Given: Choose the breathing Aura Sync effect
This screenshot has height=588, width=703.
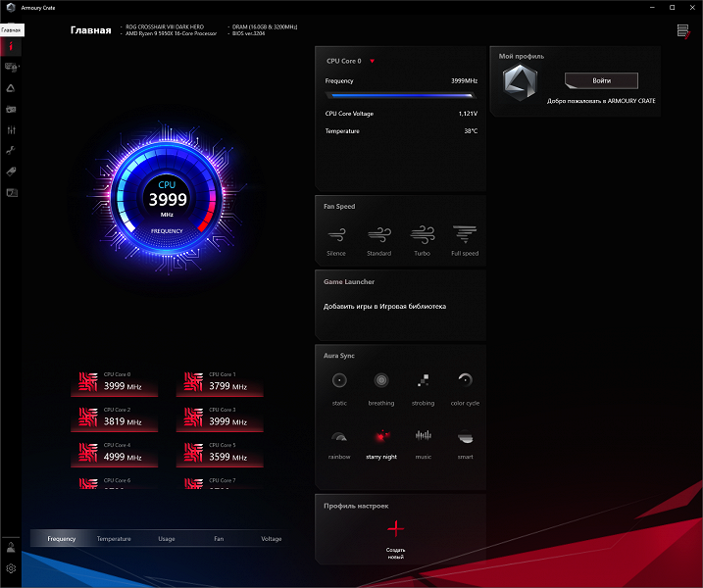Looking at the screenshot, I should click(381, 389).
